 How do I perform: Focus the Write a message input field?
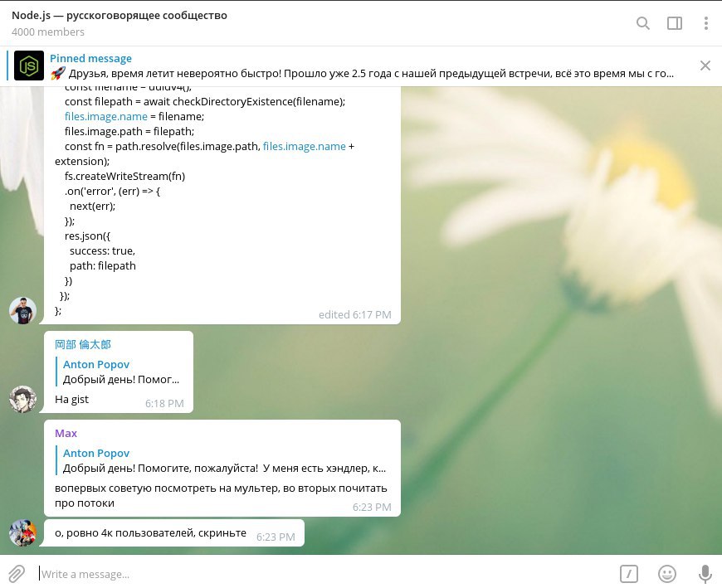point(322,574)
